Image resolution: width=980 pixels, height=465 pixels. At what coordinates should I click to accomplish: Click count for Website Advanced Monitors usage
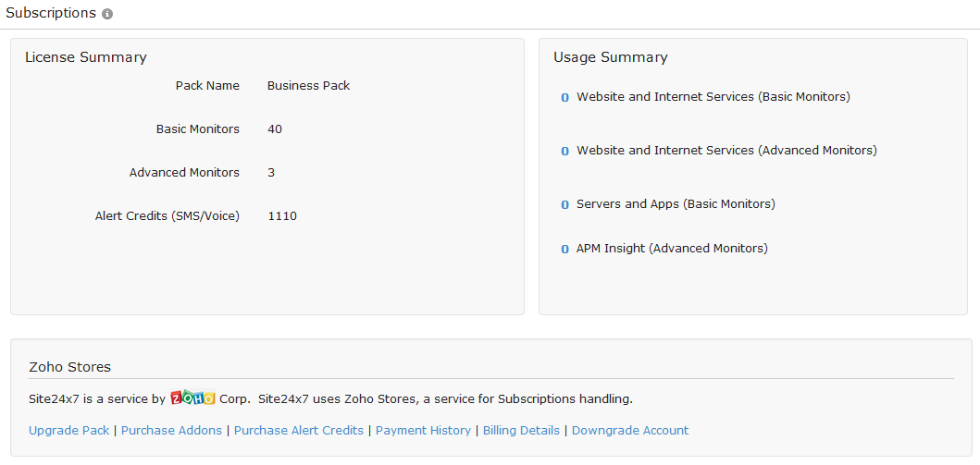[x=564, y=152]
